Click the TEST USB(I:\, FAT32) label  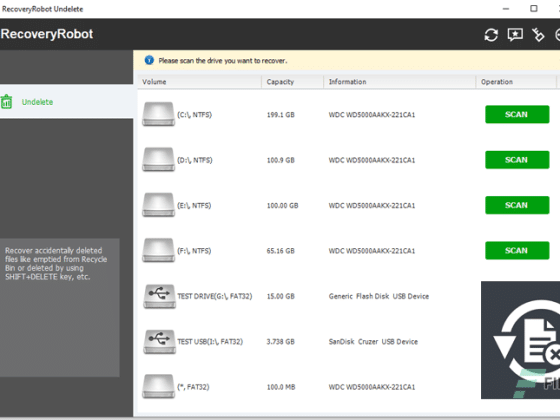[210, 341]
